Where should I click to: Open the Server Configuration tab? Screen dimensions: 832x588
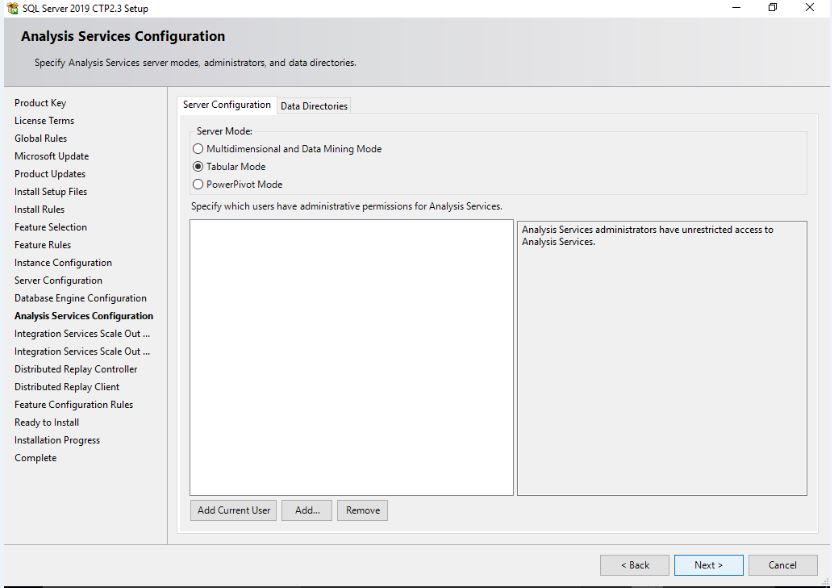pos(227,105)
